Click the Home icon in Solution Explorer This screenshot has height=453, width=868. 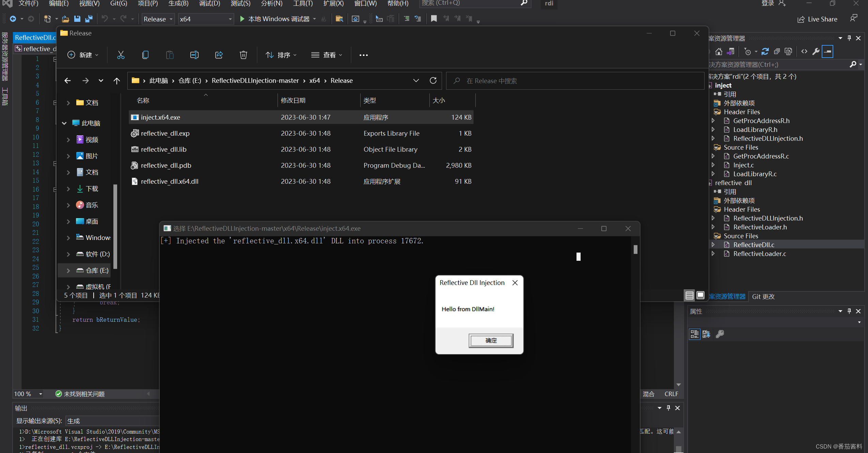tap(719, 52)
